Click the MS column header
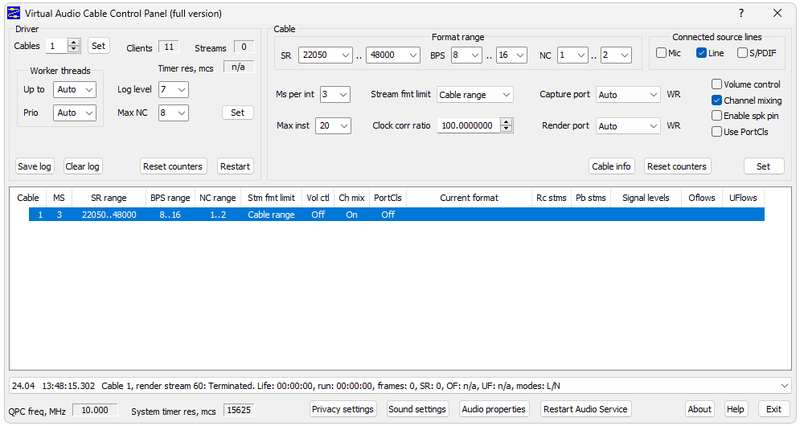Screen dimensions: 800x426 point(59,198)
